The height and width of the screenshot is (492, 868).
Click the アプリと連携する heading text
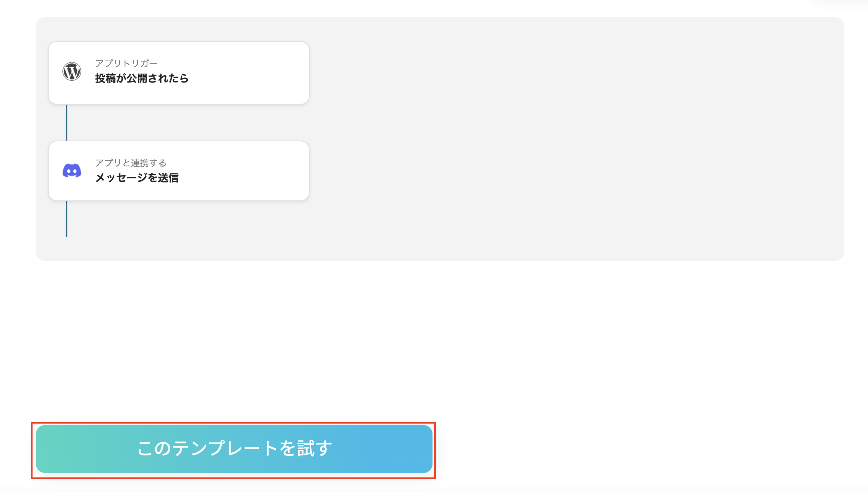click(131, 163)
